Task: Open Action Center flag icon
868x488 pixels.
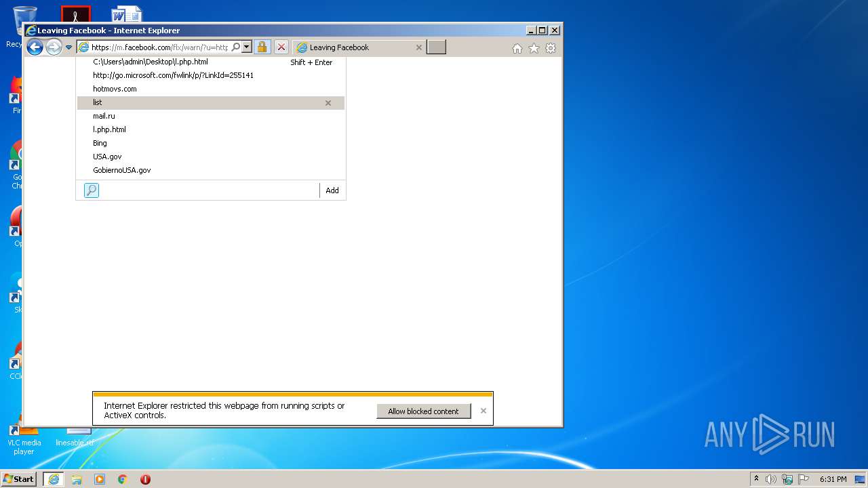Action: pos(804,479)
